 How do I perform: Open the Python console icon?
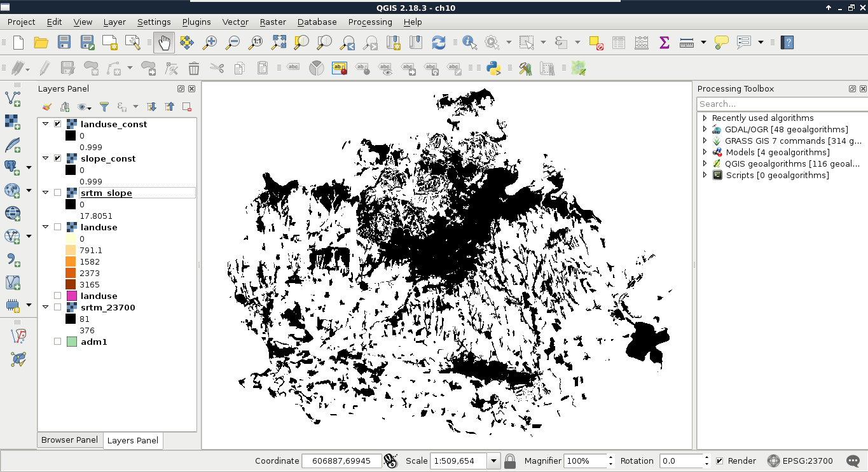[x=493, y=68]
